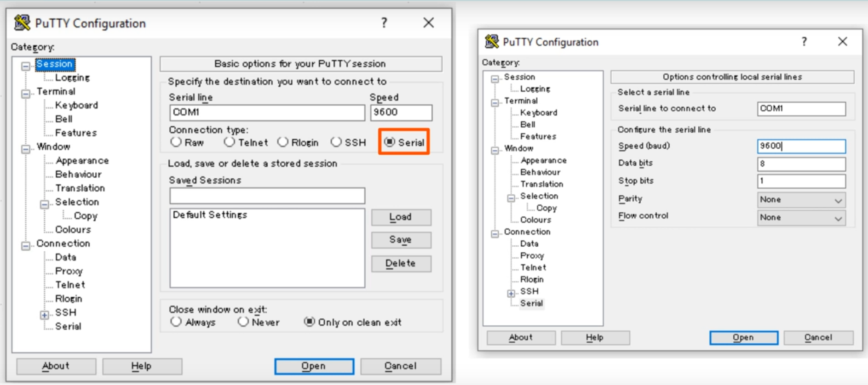868x385 pixels.
Task: Click the question mark in the serial options window
Action: (x=804, y=41)
